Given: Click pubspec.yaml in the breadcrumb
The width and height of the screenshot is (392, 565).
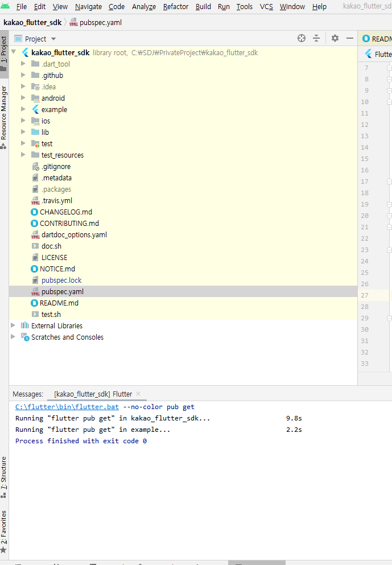Looking at the screenshot, I should pos(101,22).
